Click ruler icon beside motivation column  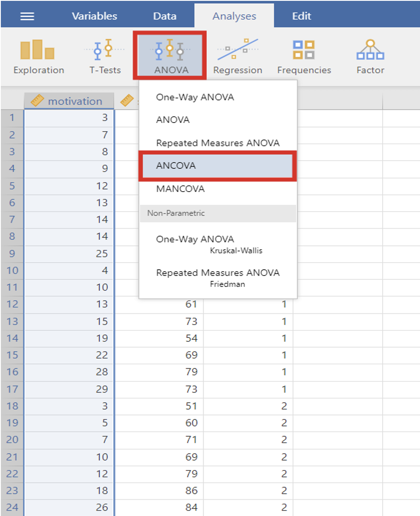coord(38,101)
